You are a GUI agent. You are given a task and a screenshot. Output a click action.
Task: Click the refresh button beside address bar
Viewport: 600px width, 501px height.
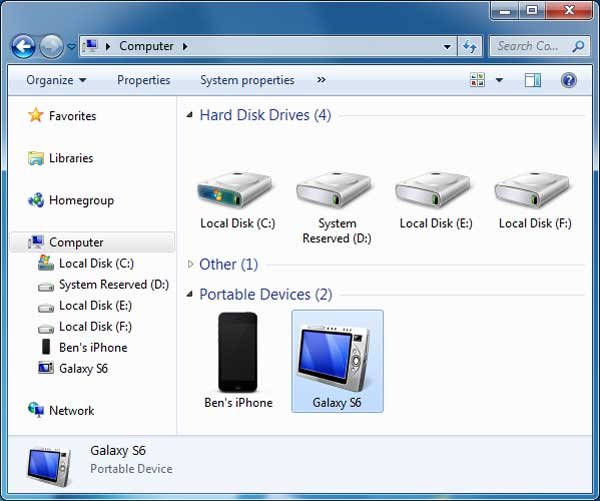pyautogui.click(x=469, y=46)
